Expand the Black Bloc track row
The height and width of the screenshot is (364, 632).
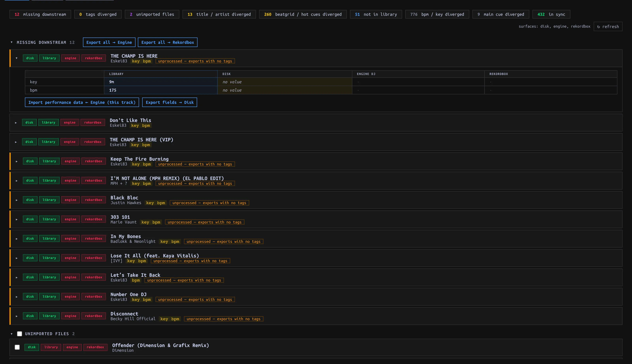click(17, 200)
